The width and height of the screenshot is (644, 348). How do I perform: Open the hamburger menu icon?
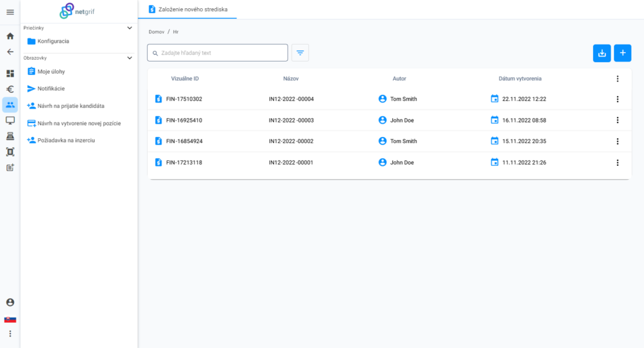click(x=10, y=12)
